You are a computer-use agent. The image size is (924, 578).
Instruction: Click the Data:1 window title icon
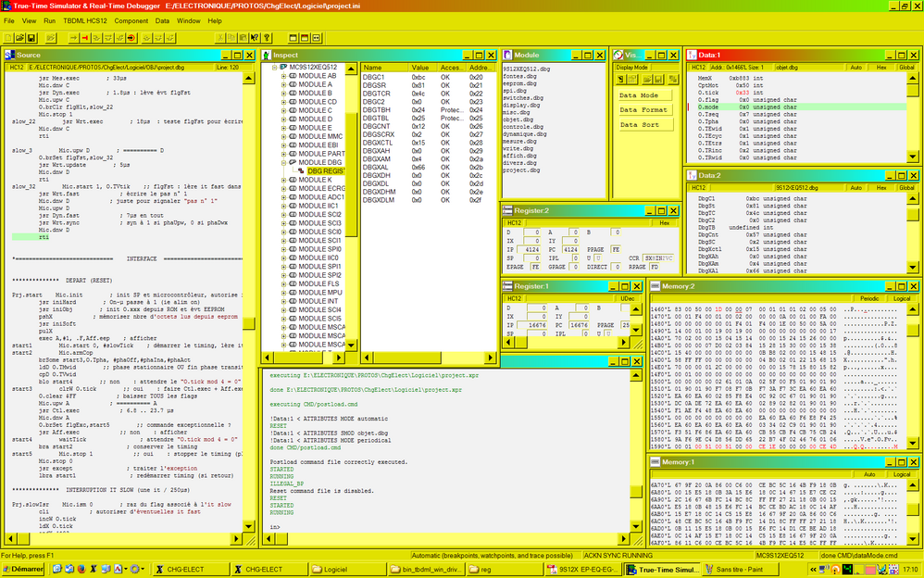692,55
